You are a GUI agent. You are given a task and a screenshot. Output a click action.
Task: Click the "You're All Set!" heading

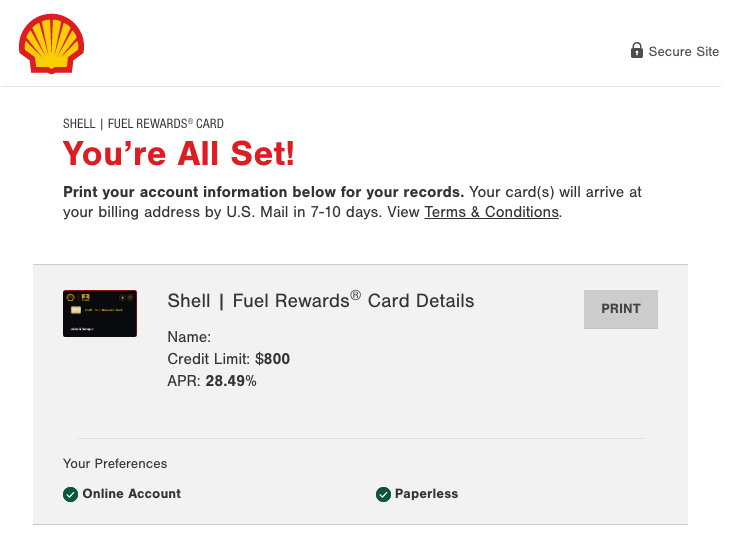[x=179, y=154]
